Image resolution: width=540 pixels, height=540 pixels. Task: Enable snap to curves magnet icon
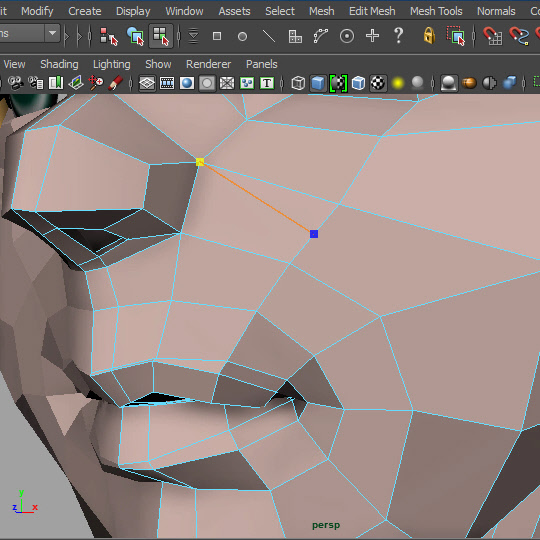tap(519, 36)
